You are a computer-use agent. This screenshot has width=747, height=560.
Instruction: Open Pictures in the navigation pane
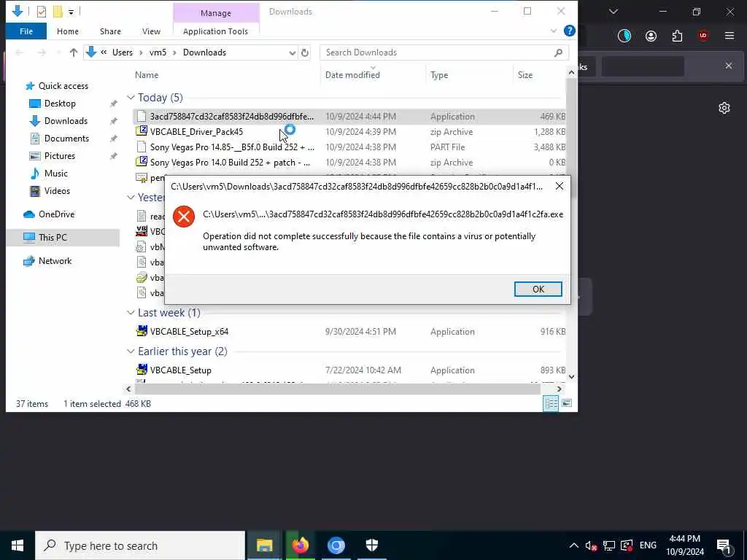click(59, 156)
